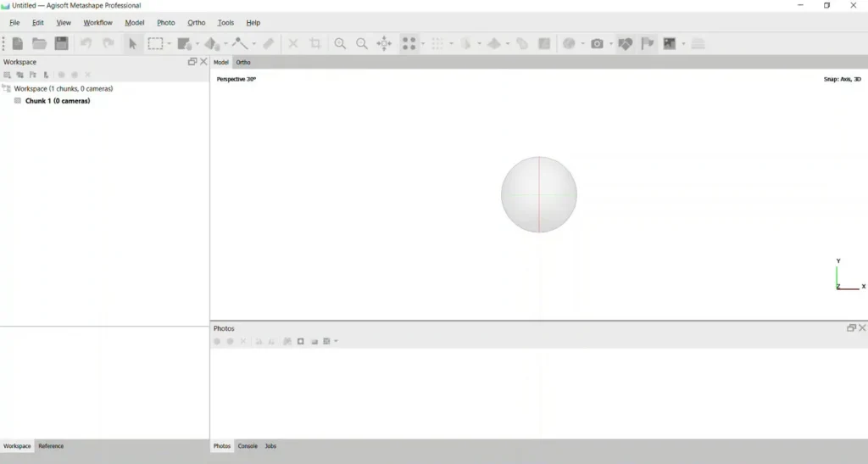The height and width of the screenshot is (464, 868).
Task: Click the Zoom in magnifier
Action: click(x=340, y=43)
